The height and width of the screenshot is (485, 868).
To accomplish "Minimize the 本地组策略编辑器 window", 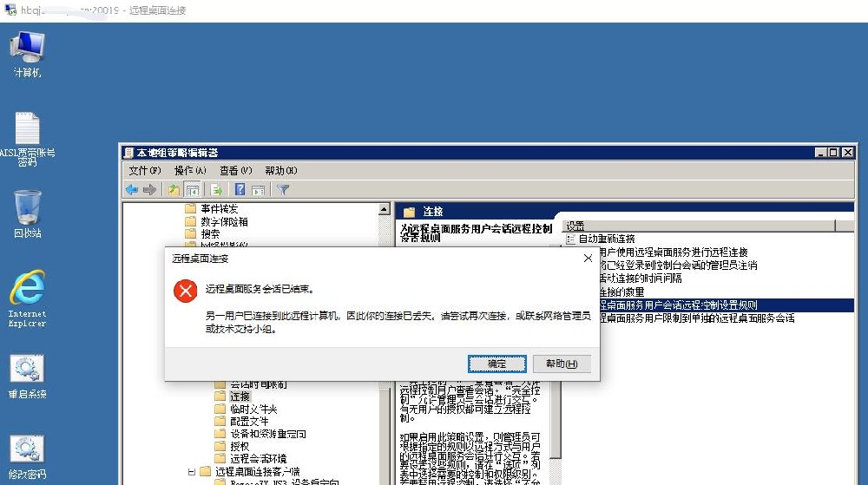I will coord(820,152).
